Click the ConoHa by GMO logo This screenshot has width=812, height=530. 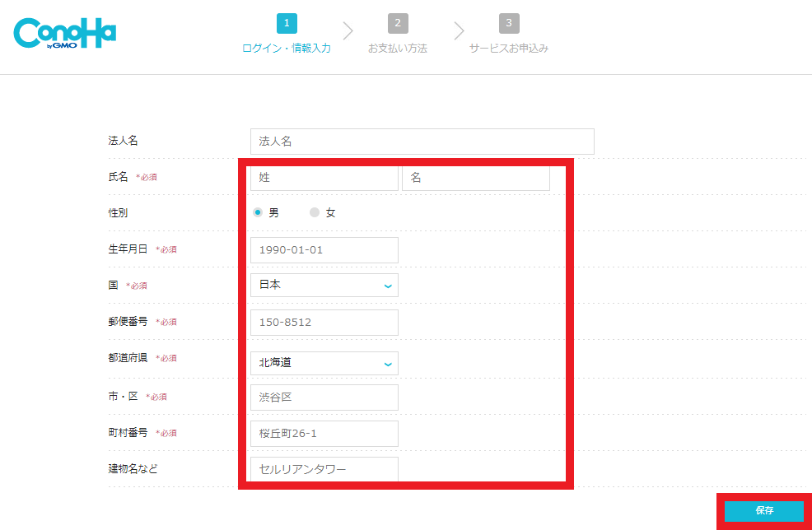65,34
